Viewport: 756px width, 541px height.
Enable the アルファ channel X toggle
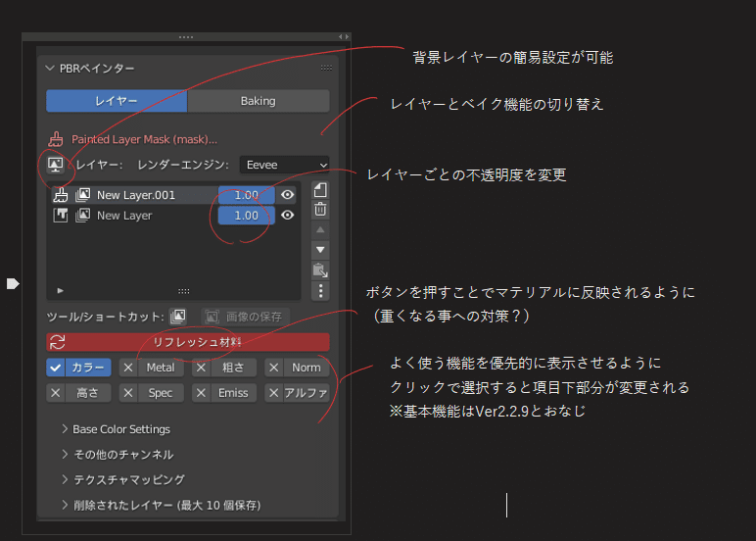(x=274, y=393)
